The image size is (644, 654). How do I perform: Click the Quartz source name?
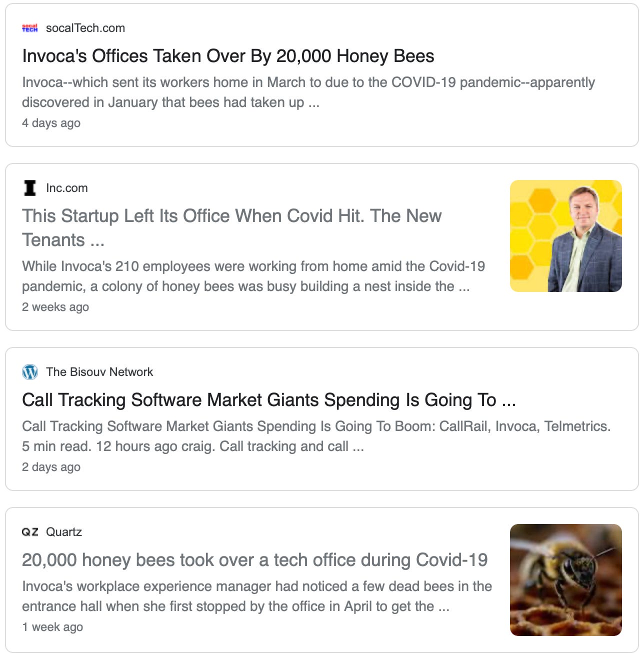[x=64, y=532]
